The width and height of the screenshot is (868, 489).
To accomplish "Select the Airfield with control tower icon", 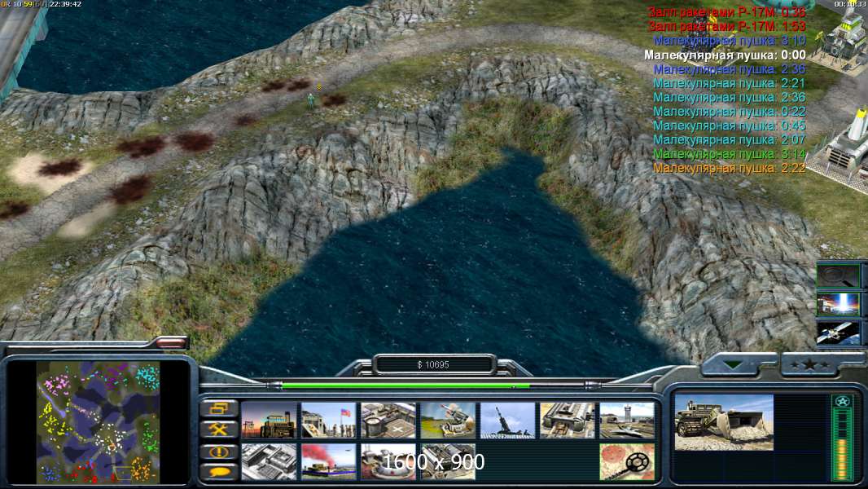I will (x=627, y=421).
